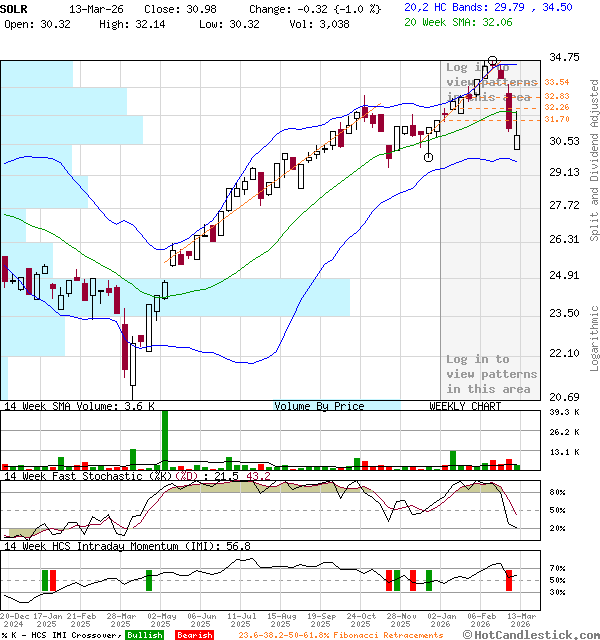Click the last red IMI crossover bar
600x640 pixels.
510,579
